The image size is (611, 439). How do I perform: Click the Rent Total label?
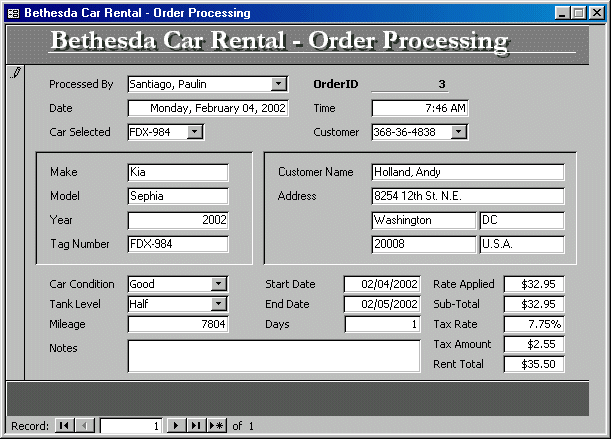coord(458,364)
